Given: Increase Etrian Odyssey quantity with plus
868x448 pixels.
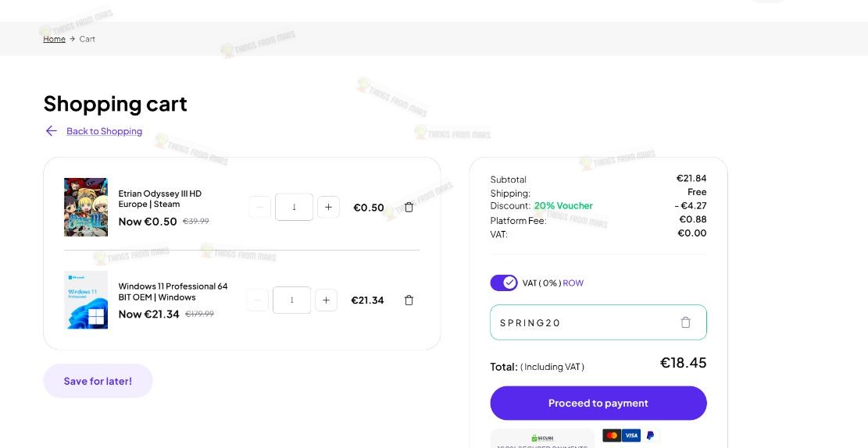Looking at the screenshot, I should 328,207.
